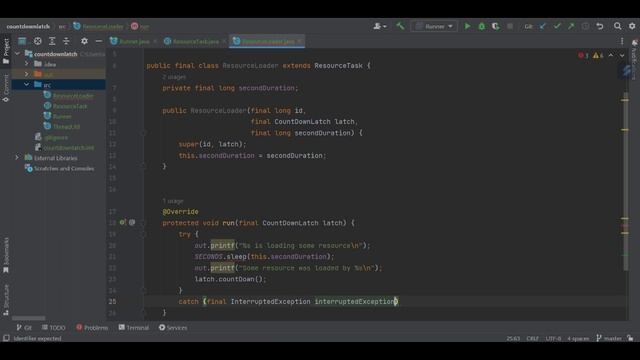Open Search Everywhere magnifier
Screen dimensions: 640x360
coord(618,27)
